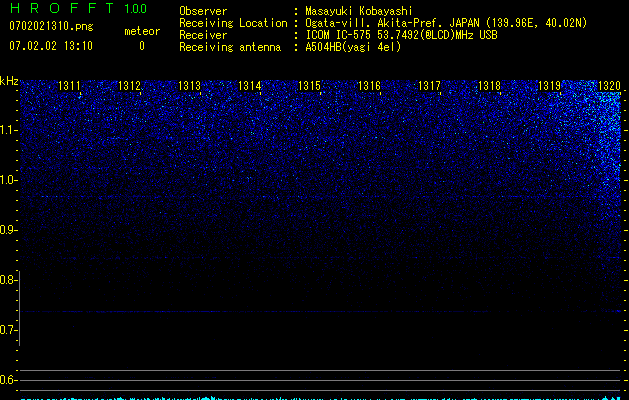Click the Receiver label
This screenshot has height=400, width=629.
[x=203, y=35]
